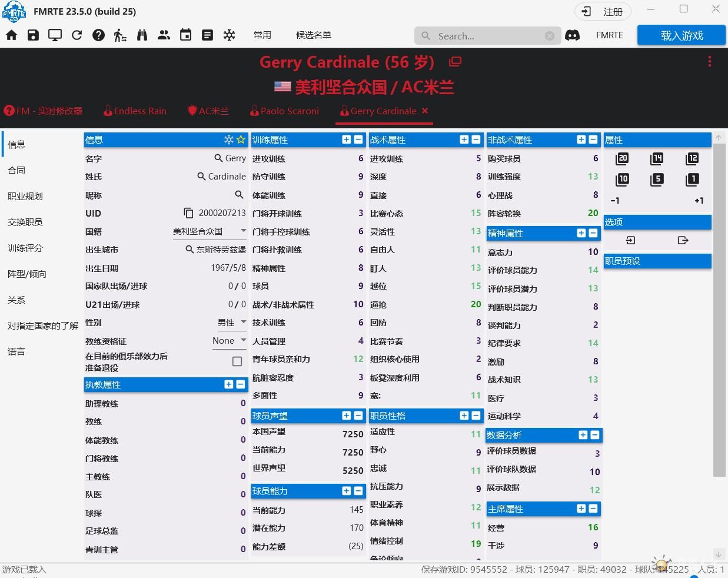The width and height of the screenshot is (728, 578).
Task: Open 训练评分 in left sidebar
Action: pyautogui.click(x=25, y=248)
